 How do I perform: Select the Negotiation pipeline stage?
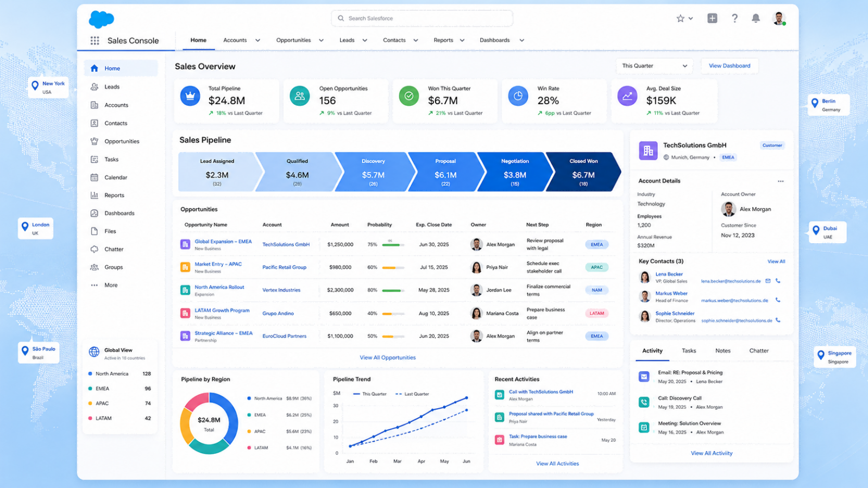click(515, 172)
